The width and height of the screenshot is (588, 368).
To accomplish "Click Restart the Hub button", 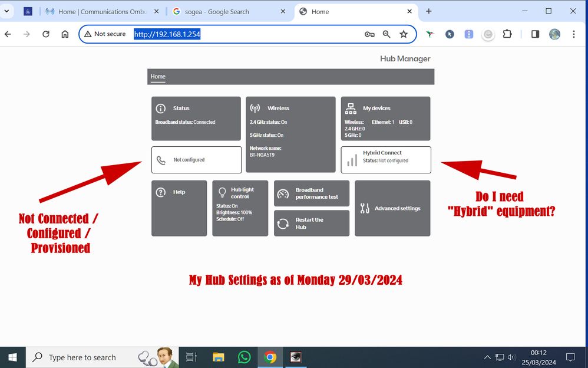I will click(x=312, y=223).
